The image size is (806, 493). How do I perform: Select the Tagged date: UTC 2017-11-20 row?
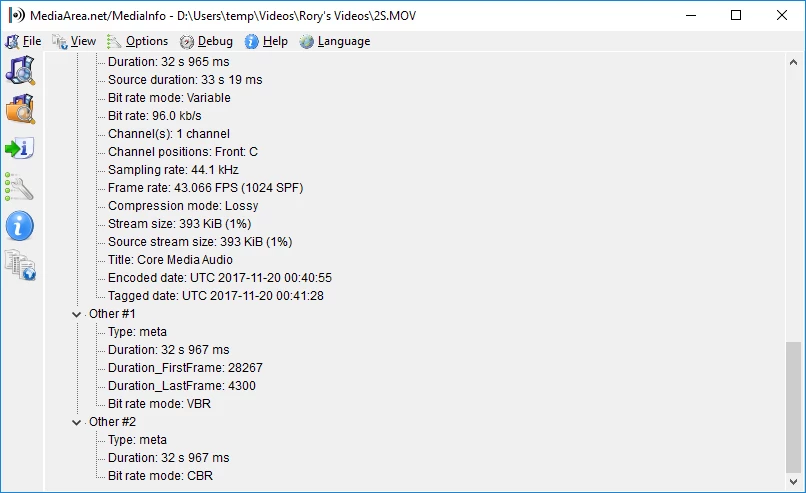coord(216,296)
